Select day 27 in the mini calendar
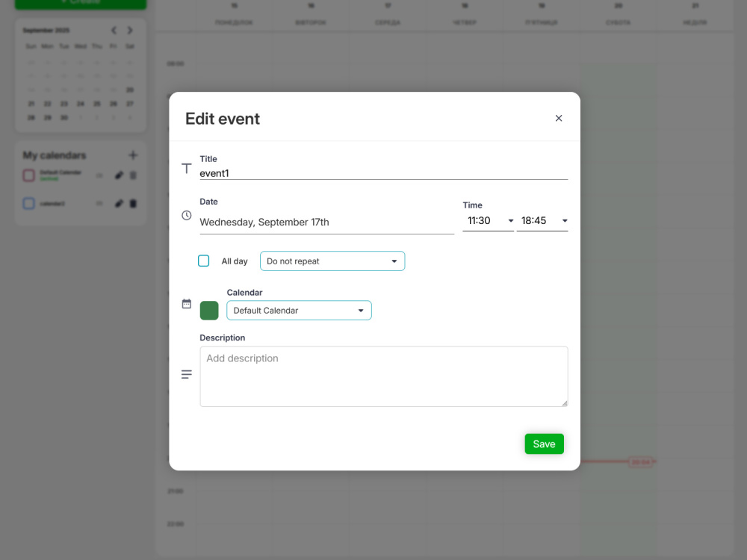Screen dimensions: 747x560 coord(129,104)
